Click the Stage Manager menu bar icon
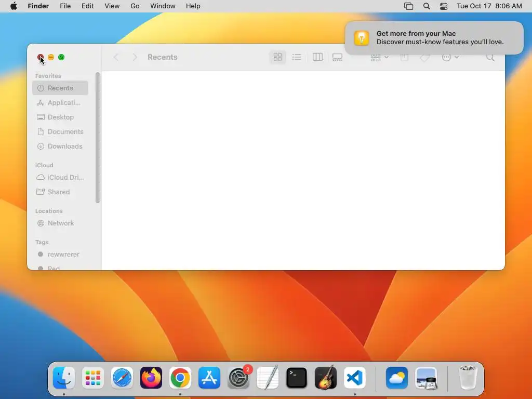532x399 pixels. coord(408,6)
